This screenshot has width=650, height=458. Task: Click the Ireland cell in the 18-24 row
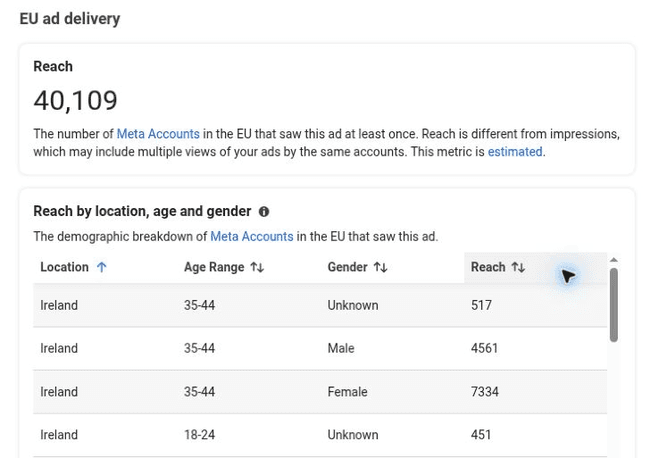(59, 435)
